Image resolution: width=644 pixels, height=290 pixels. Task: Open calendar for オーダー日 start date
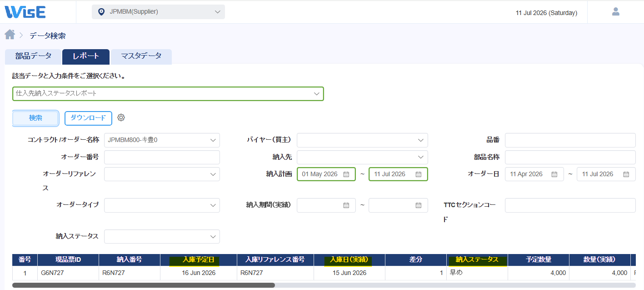pyautogui.click(x=554, y=174)
